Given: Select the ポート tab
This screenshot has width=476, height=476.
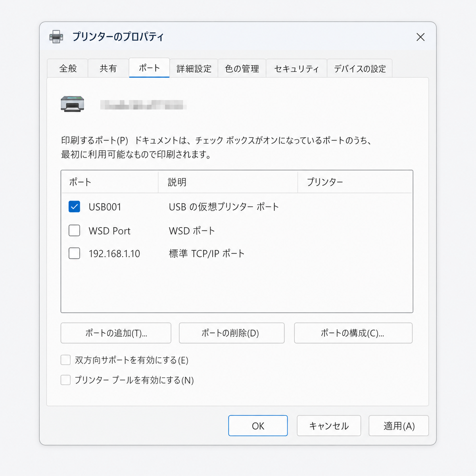Looking at the screenshot, I should coord(149,68).
